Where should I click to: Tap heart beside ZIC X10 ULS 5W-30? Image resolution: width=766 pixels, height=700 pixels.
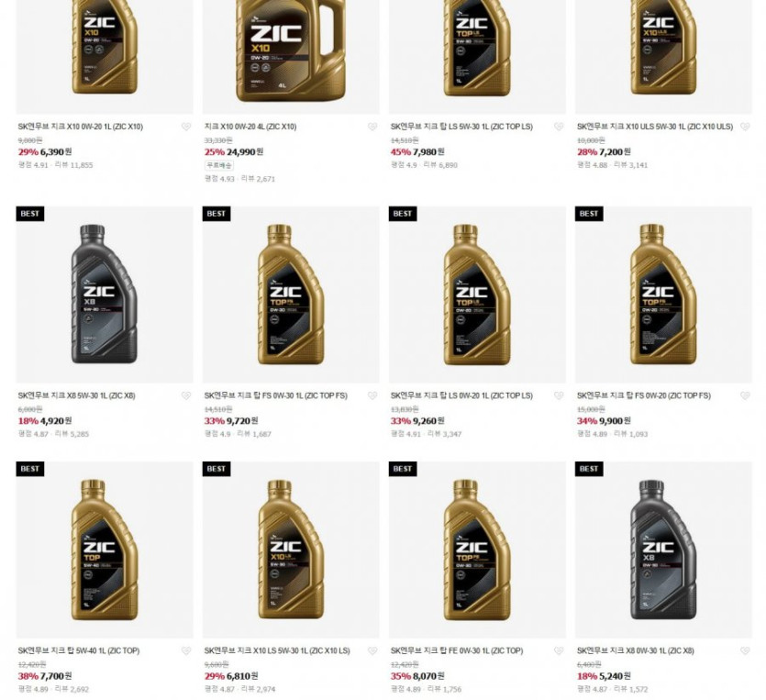745,128
